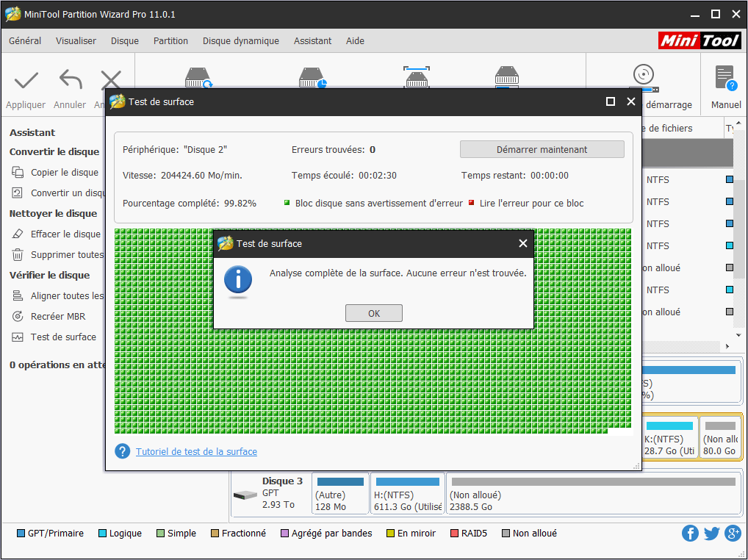The height and width of the screenshot is (560, 748).
Task: Click the GPT/Primaire legend swatch
Action: click(21, 534)
